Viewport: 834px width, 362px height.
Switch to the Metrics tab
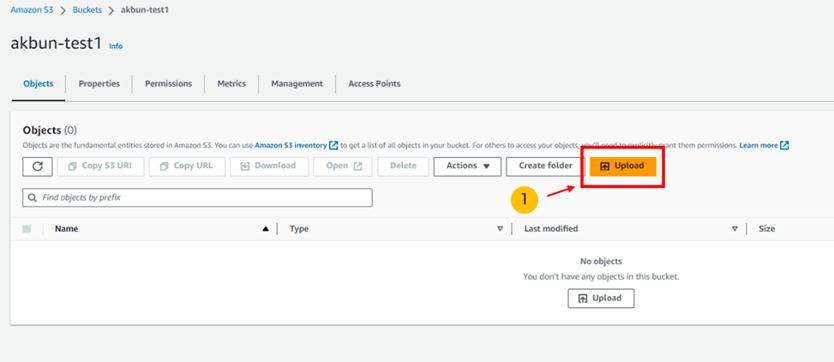(231, 83)
